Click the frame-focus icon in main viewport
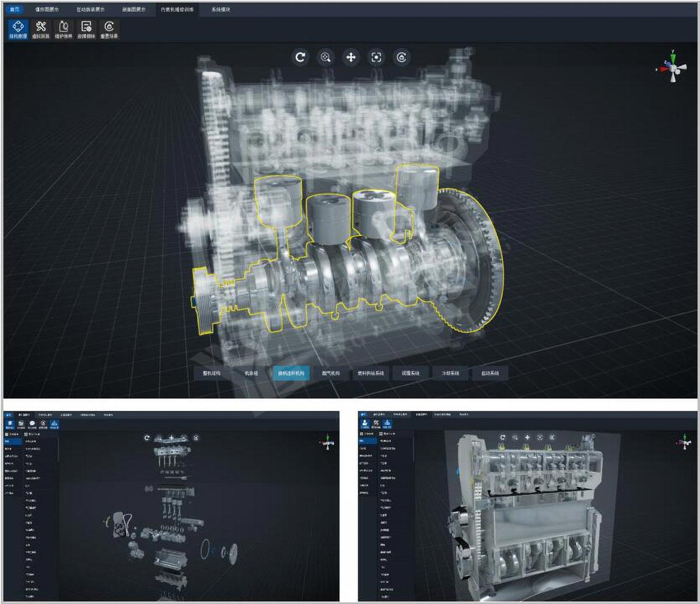The width and height of the screenshot is (700, 604). pos(376,57)
